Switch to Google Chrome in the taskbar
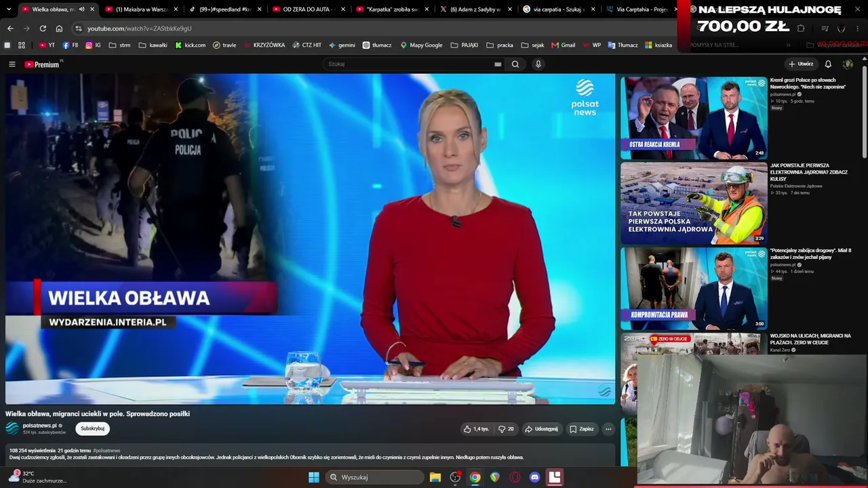 (x=475, y=477)
